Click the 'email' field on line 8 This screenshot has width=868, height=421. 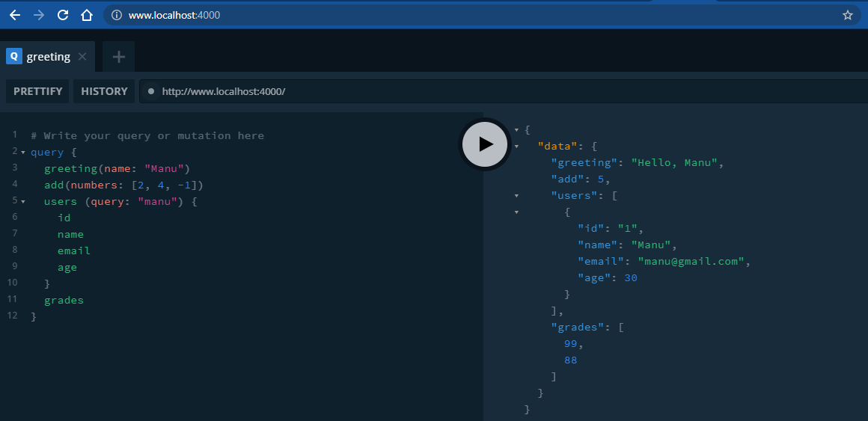pos(73,251)
